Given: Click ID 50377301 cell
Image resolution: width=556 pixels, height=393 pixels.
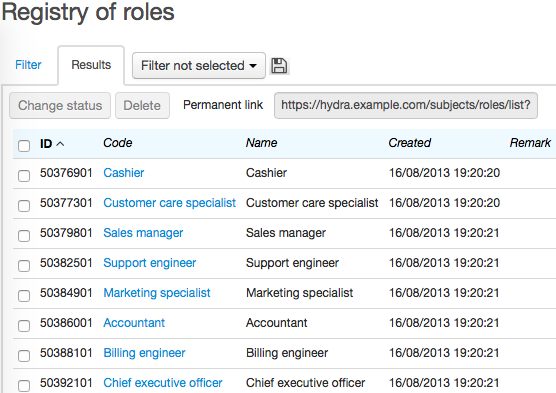Looking at the screenshot, I should coord(66,203).
